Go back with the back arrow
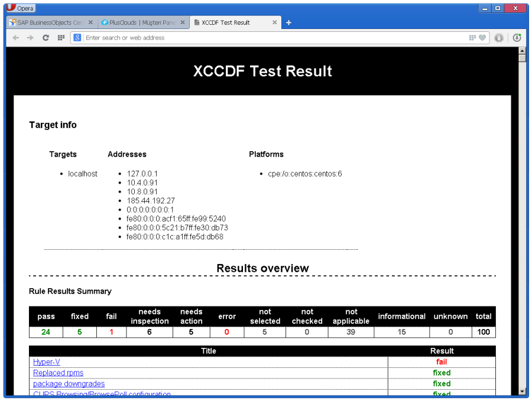This screenshot has height=401, width=532. (x=15, y=38)
